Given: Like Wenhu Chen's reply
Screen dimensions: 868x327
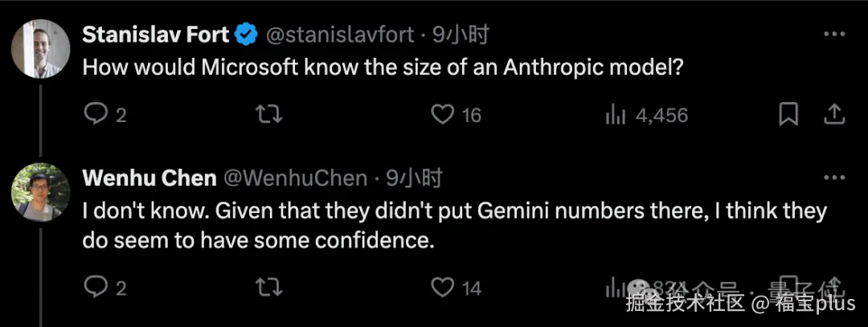Looking at the screenshot, I should tap(443, 287).
